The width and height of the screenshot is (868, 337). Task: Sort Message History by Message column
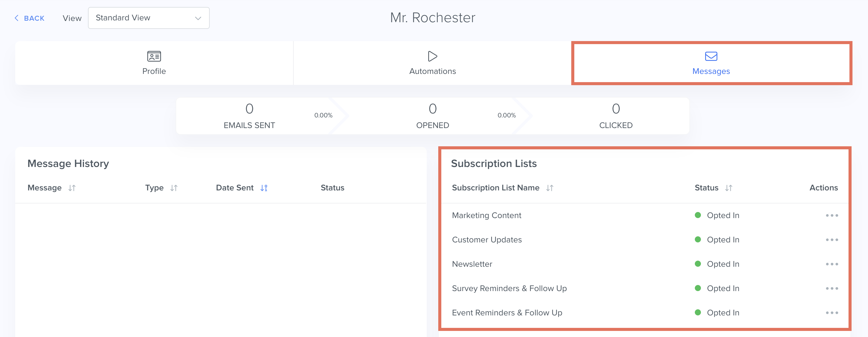[72, 188]
